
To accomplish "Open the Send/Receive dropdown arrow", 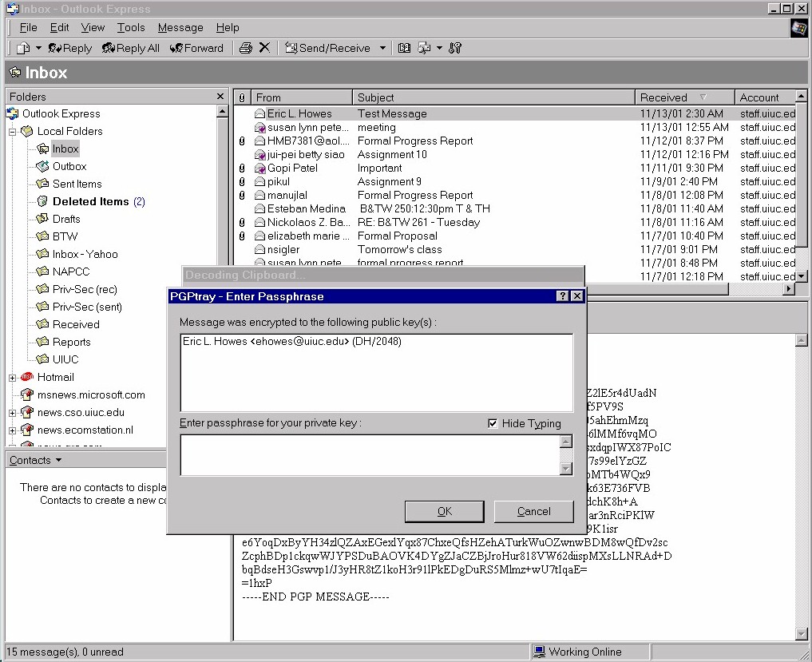I will tap(382, 48).
